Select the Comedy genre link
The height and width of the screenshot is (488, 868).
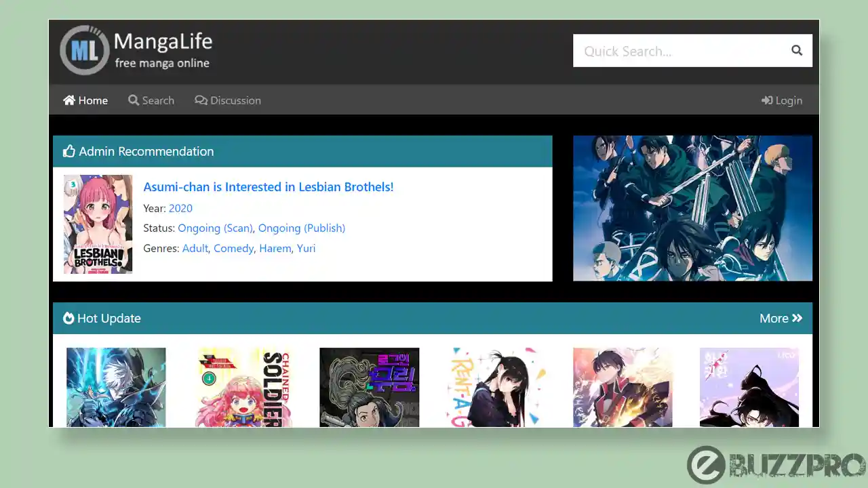click(x=233, y=248)
